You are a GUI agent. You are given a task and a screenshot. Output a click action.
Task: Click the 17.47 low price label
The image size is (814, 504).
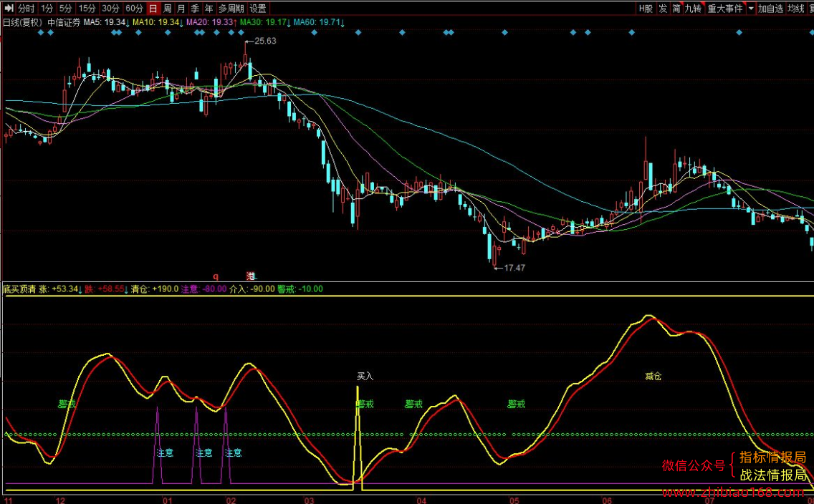coord(514,268)
